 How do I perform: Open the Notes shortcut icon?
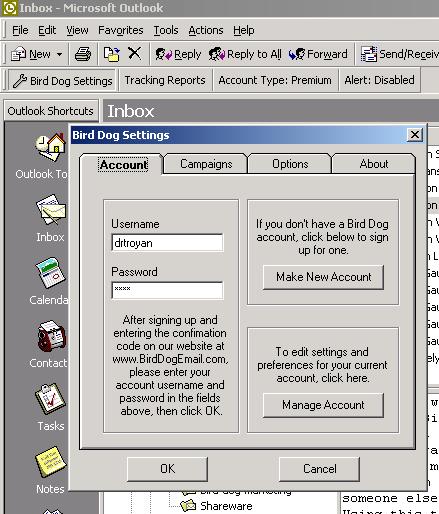pos(51,462)
